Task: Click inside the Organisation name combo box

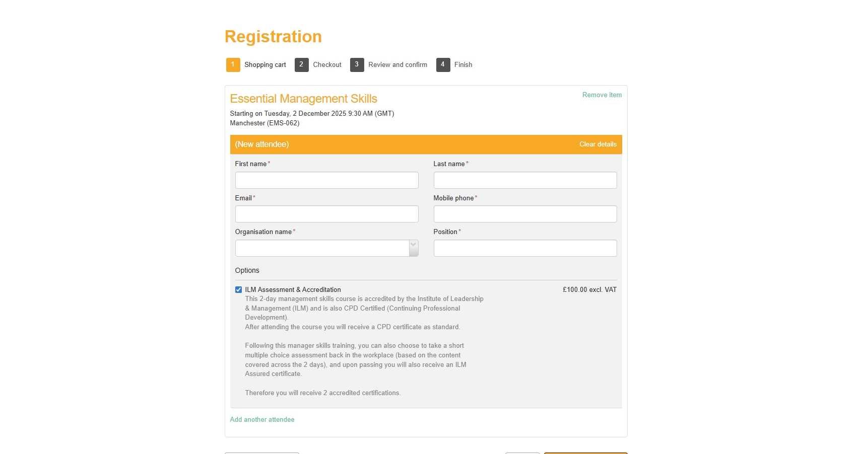Action: pyautogui.click(x=322, y=248)
